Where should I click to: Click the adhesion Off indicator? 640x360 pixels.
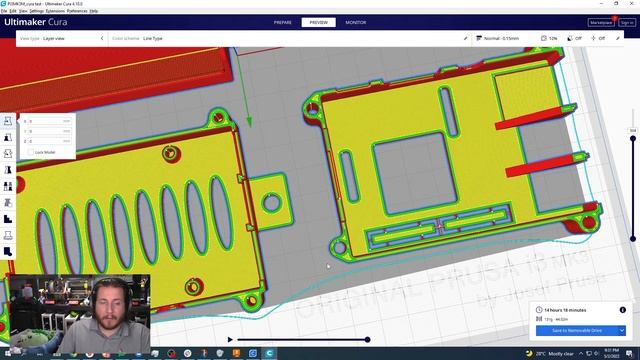tap(598, 38)
